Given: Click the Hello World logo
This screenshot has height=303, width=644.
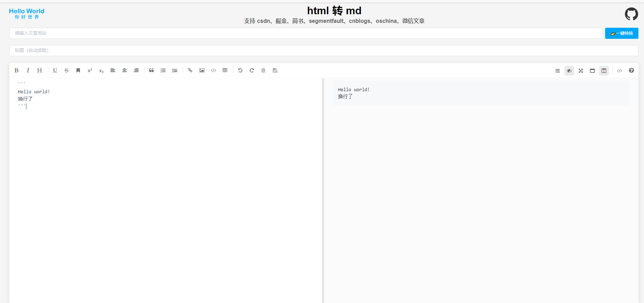Looking at the screenshot, I should [27, 14].
